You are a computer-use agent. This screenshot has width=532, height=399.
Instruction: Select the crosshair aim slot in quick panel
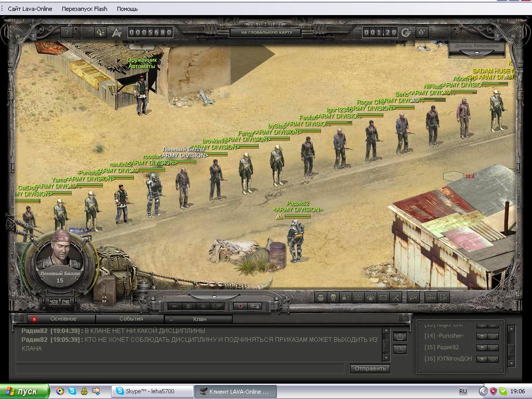[203, 307]
